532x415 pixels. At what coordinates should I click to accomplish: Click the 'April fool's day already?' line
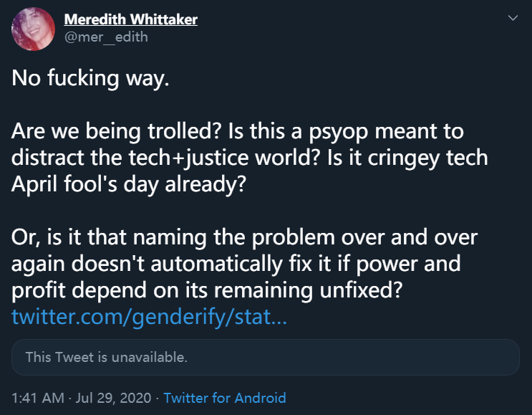tap(129, 183)
